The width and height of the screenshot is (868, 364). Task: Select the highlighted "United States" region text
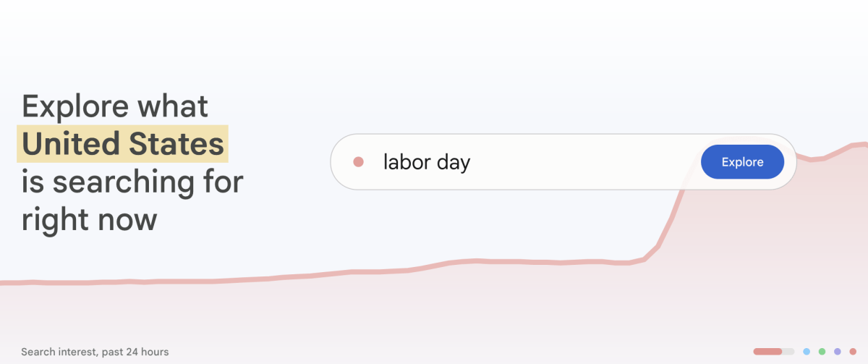pos(123,143)
